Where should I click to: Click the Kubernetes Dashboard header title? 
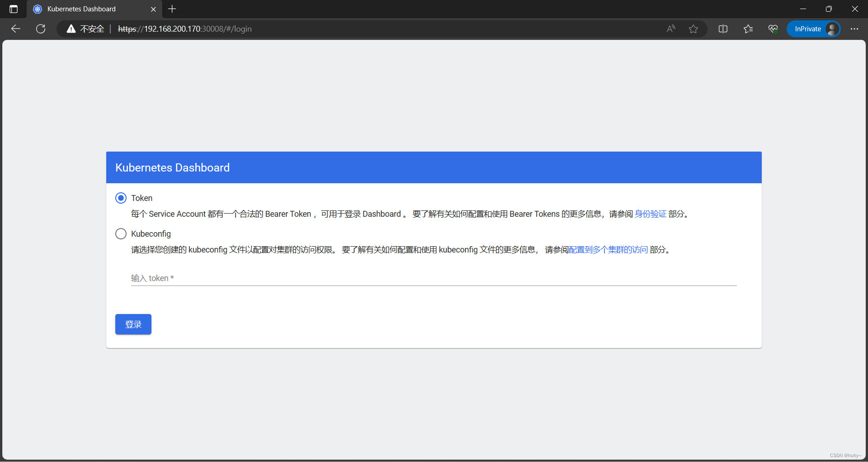173,168
